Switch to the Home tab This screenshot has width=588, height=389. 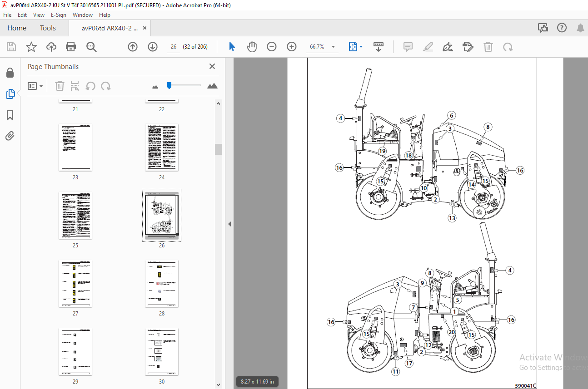click(17, 28)
